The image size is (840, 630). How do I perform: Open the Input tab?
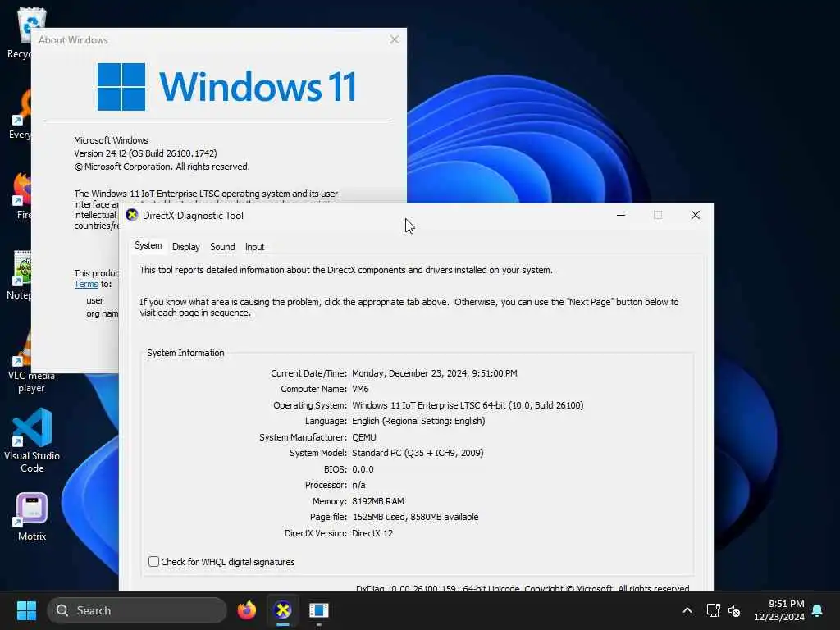click(x=254, y=247)
